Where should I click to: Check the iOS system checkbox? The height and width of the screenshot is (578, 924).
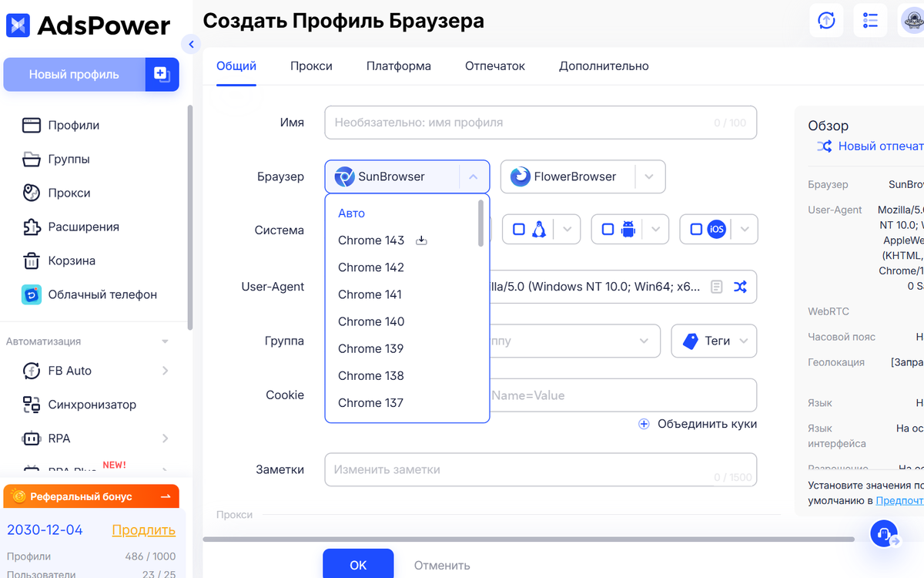696,229
